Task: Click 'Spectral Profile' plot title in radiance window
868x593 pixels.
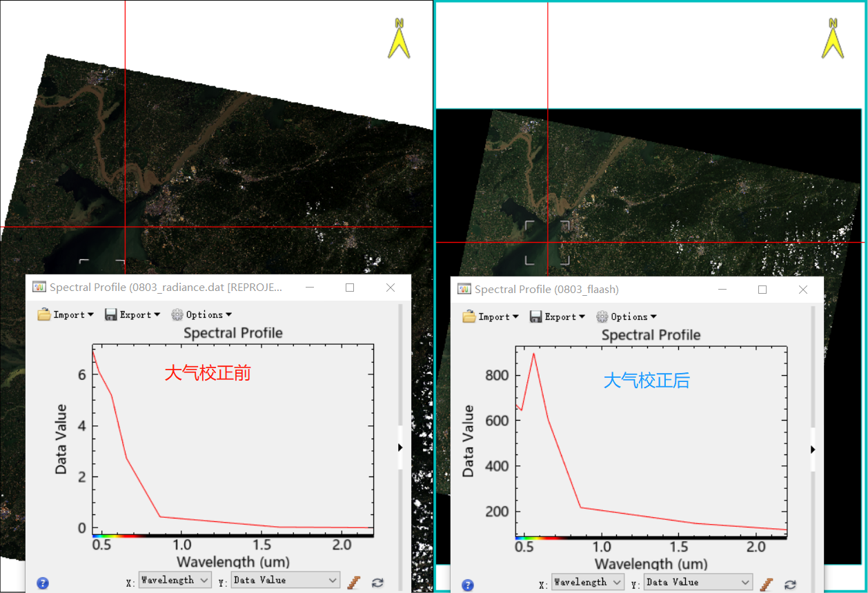Action: (233, 333)
